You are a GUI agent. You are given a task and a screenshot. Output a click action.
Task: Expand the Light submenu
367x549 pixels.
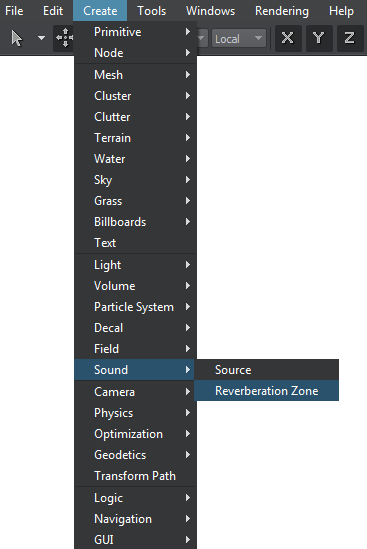coord(135,265)
